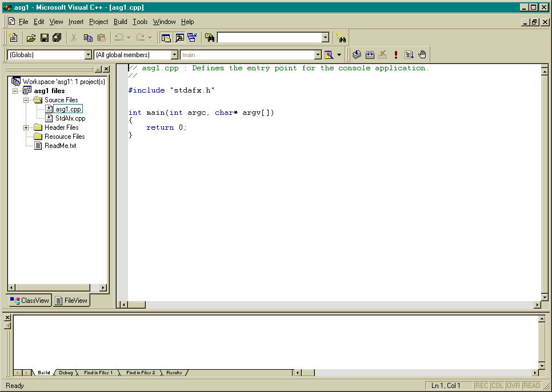Toggle the Output window button
The width and height of the screenshot is (552, 392).
pos(179,37)
